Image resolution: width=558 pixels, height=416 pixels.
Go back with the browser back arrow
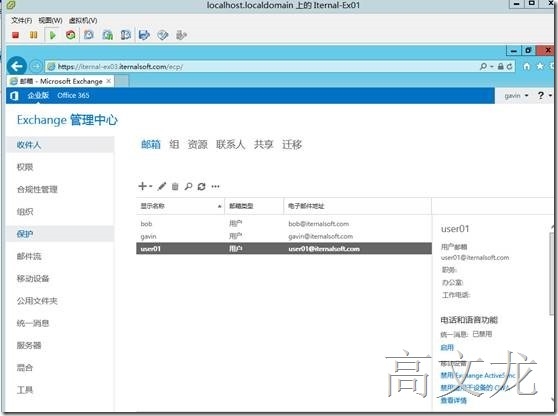coord(17,66)
